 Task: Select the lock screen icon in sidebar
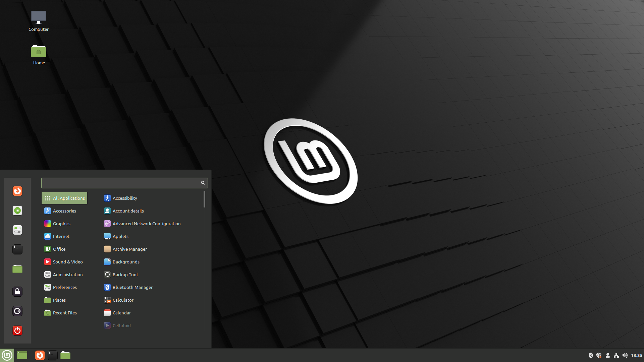tap(18, 291)
